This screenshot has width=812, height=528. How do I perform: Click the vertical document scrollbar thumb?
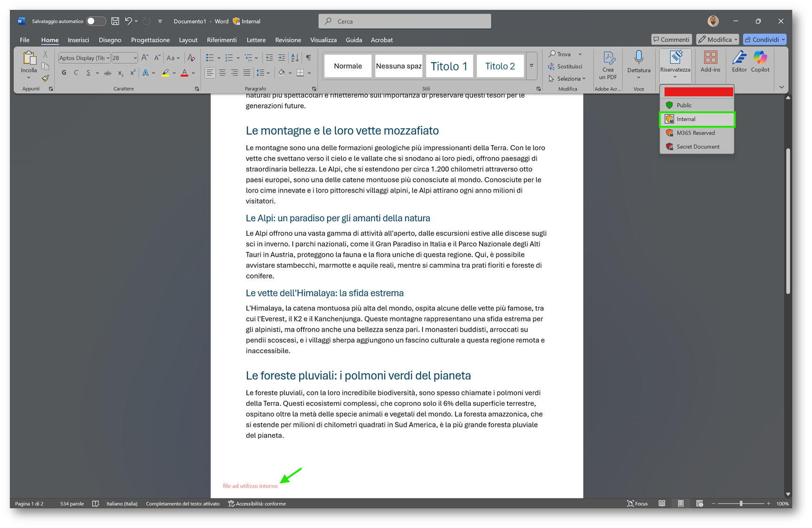[x=788, y=221]
